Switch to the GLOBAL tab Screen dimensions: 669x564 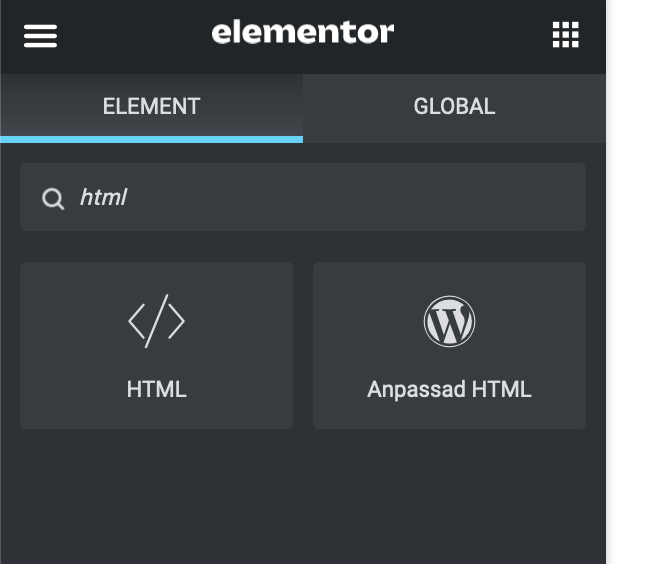tap(454, 106)
